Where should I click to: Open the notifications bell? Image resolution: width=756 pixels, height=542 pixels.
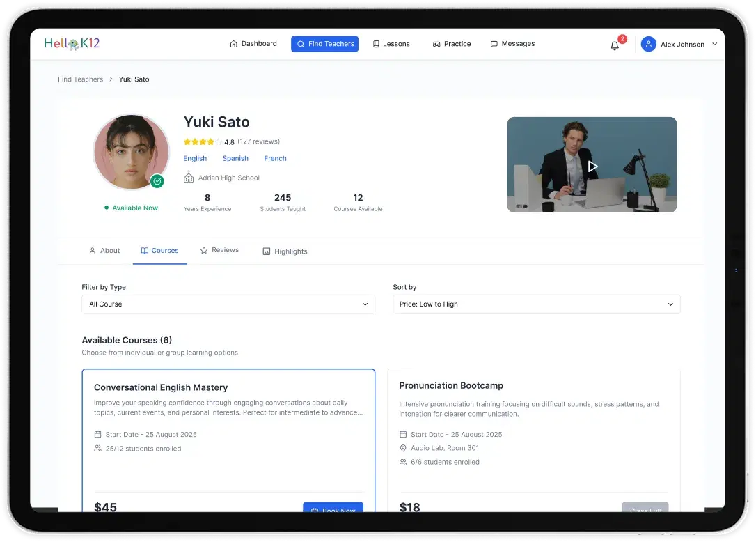[614, 45]
